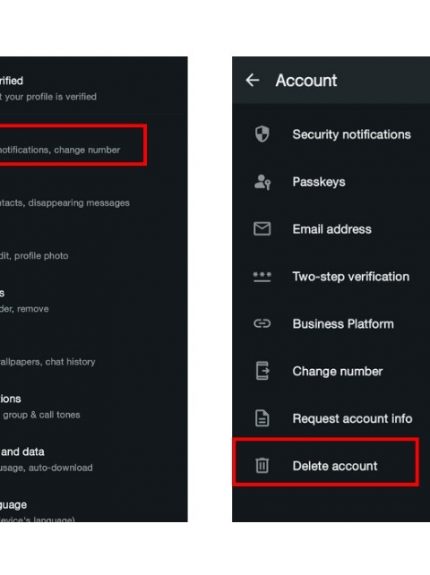Click the Passkeys person-key icon
430x575 pixels.
[x=262, y=182]
